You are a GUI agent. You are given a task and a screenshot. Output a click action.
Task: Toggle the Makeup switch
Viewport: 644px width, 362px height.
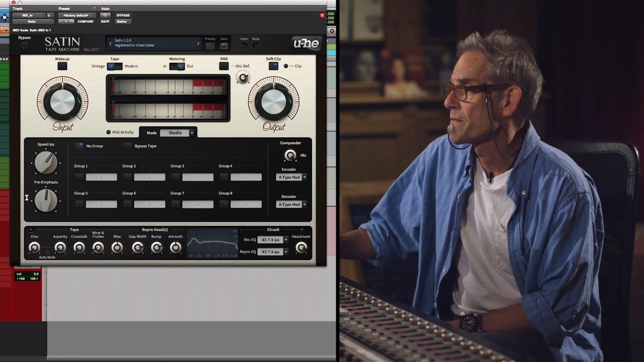[62, 66]
